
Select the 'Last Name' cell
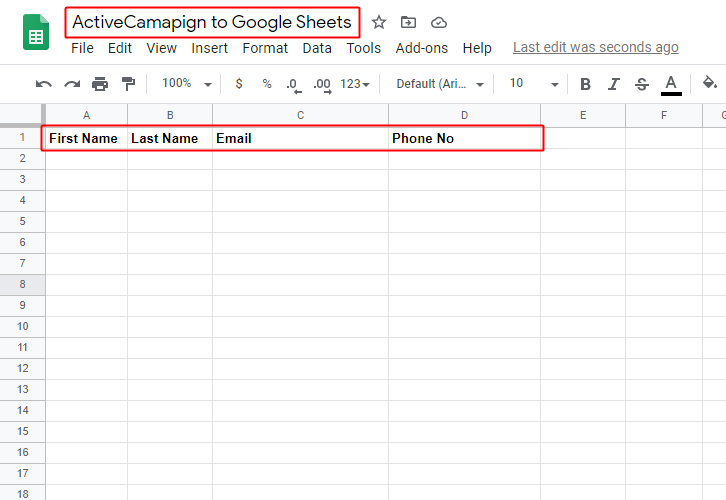point(170,138)
